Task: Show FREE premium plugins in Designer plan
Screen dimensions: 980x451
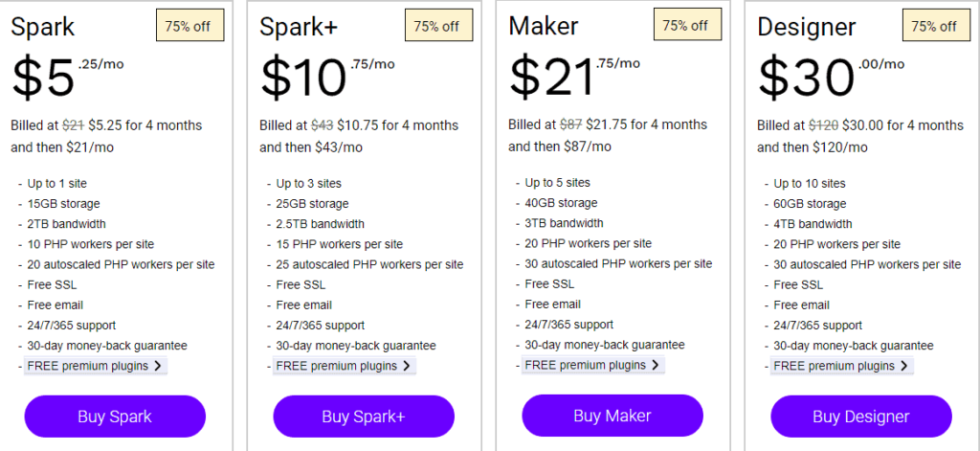Action: coord(842,366)
